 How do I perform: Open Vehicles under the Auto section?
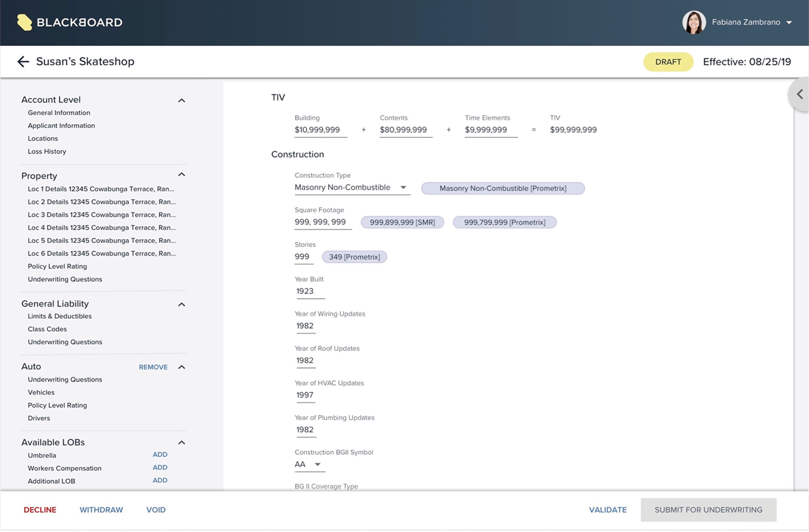tap(41, 392)
